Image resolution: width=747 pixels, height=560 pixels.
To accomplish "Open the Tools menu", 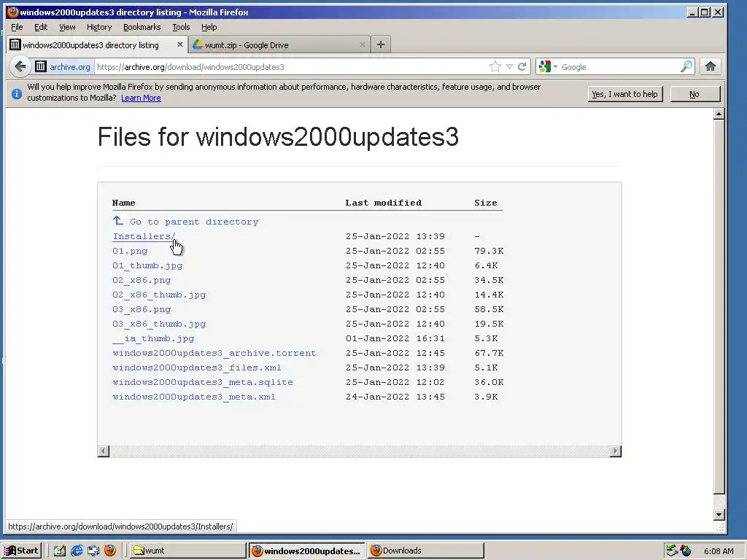I will click(181, 27).
